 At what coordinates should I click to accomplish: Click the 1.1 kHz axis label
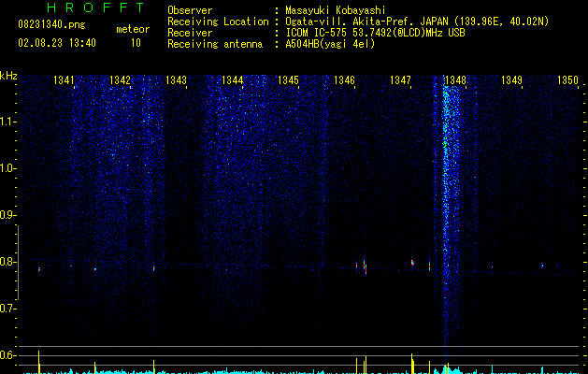[x=7, y=122]
